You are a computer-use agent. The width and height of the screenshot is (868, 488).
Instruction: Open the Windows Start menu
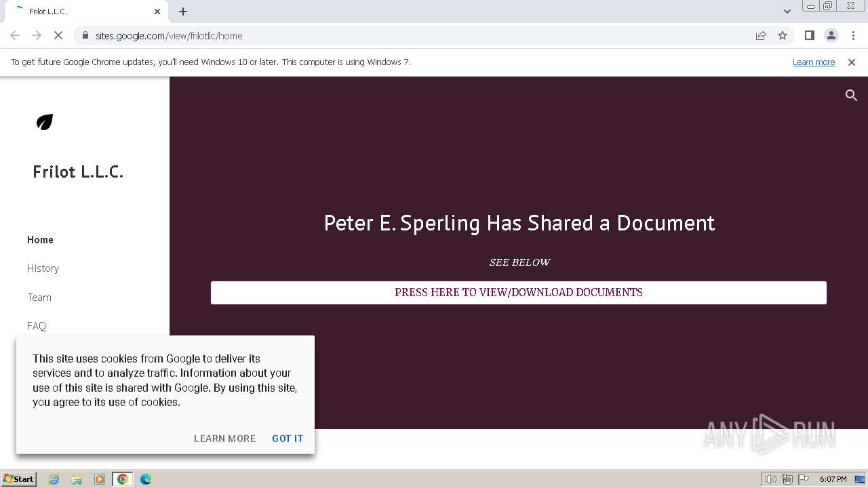coord(19,479)
